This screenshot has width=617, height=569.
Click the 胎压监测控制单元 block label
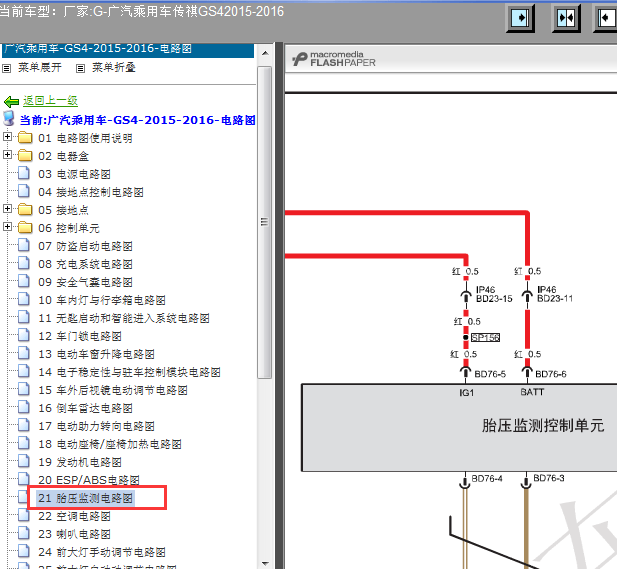point(543,426)
